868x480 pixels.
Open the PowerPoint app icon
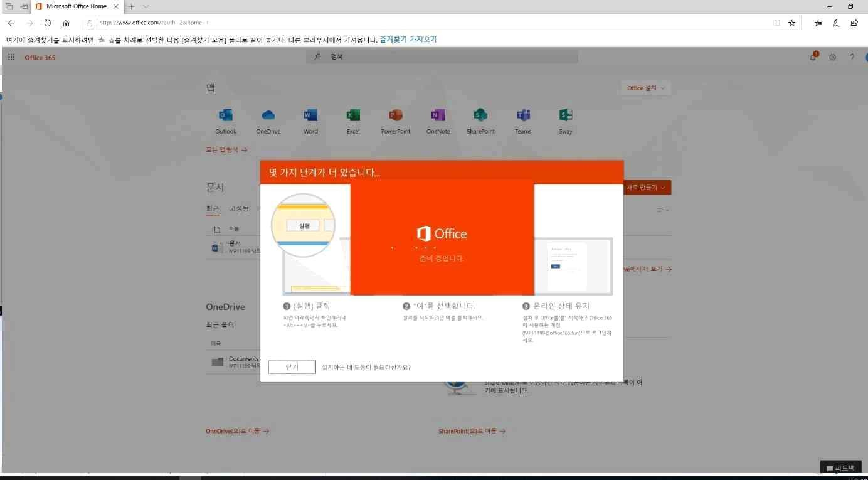(x=396, y=115)
